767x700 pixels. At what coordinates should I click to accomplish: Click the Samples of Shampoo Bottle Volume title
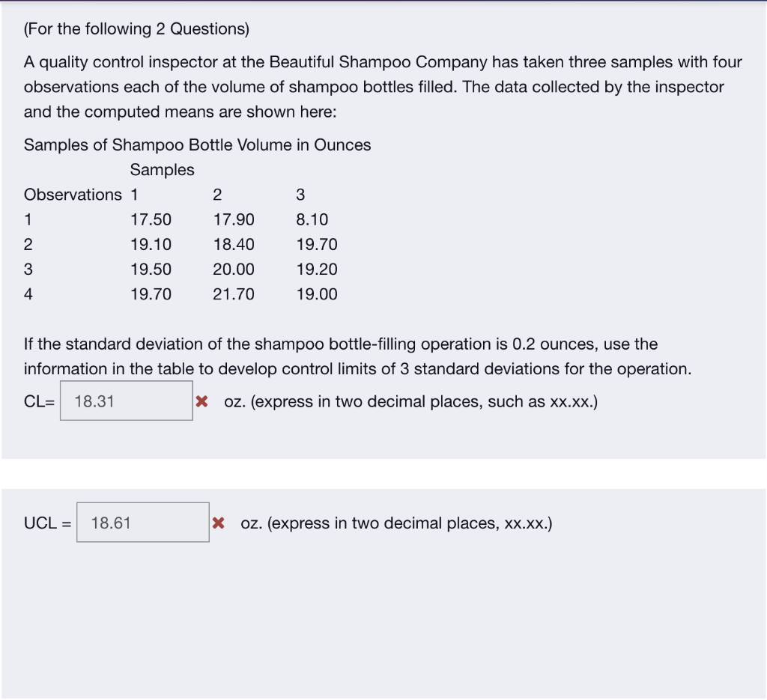tap(197, 144)
